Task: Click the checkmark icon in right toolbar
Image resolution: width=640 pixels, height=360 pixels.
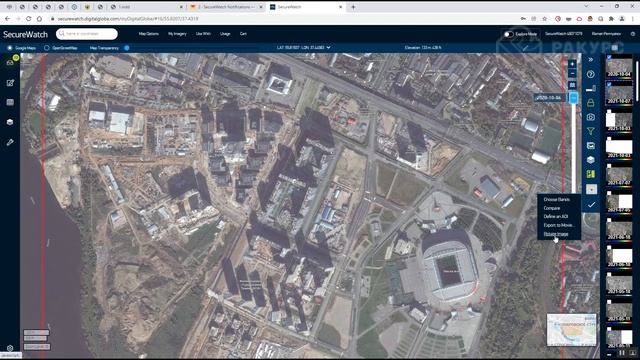Action: [591, 204]
